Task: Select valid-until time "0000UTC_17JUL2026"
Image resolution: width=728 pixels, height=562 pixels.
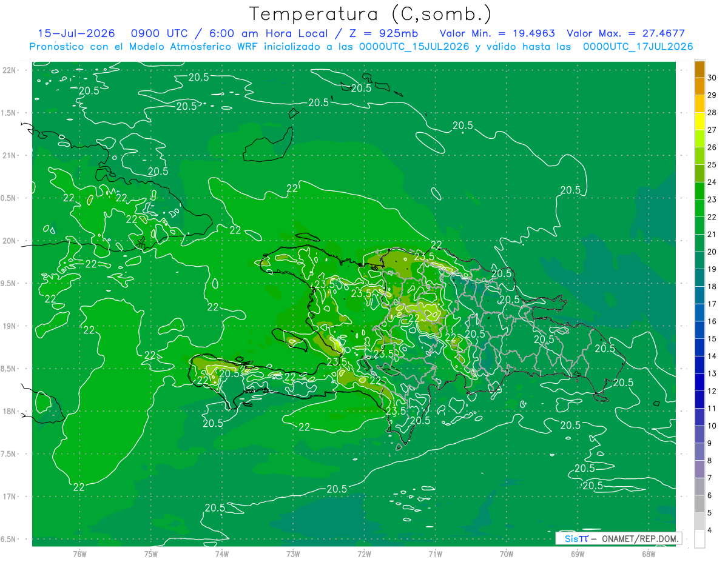Action: tap(638, 47)
